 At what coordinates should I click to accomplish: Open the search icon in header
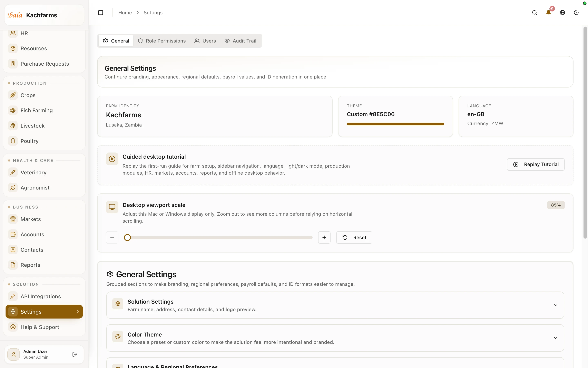point(535,13)
